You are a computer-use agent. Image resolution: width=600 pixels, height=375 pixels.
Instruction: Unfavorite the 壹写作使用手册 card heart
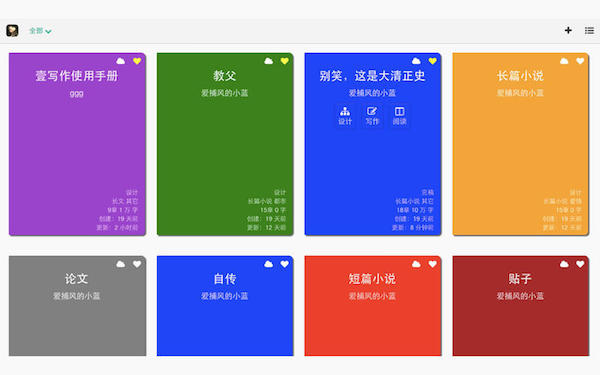pos(137,61)
